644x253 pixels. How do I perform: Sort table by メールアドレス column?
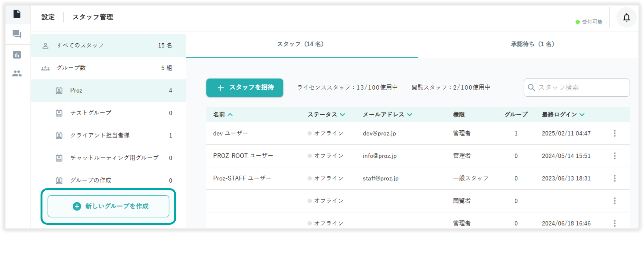click(x=387, y=115)
